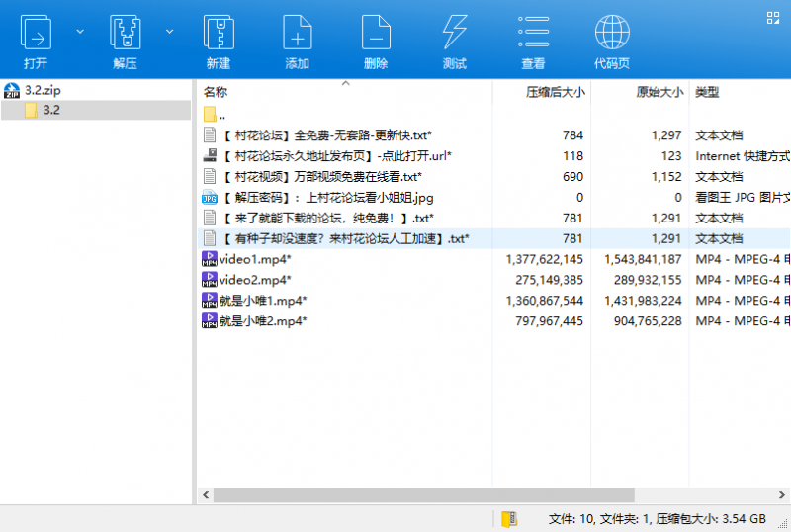Toggle the view layout icon at top right
Image resolution: width=791 pixels, height=532 pixels.
pos(774,17)
